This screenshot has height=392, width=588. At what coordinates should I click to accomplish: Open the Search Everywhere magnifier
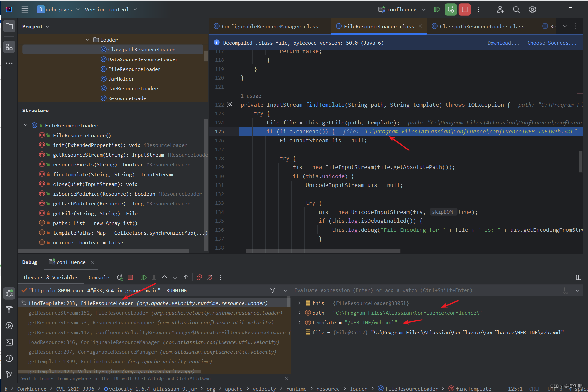[x=516, y=9]
